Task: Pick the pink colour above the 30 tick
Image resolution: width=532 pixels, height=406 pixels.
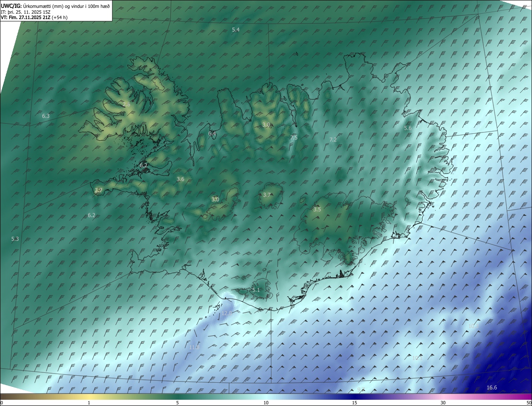Action: (x=443, y=396)
